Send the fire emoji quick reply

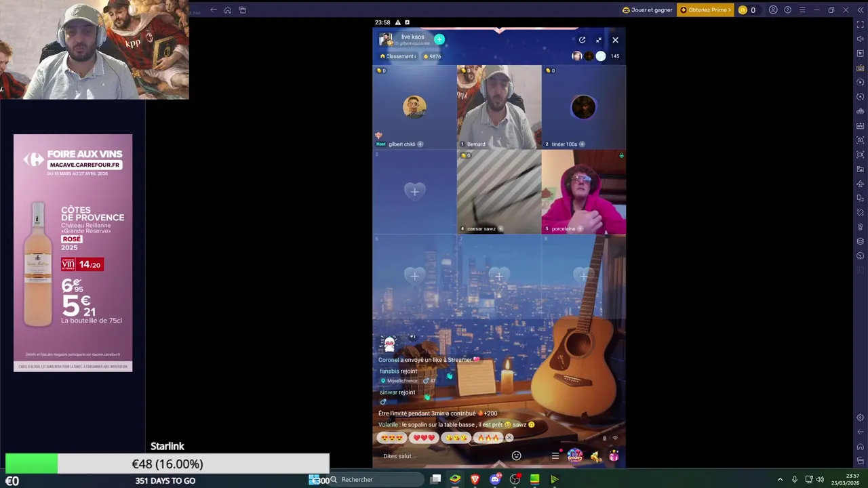coord(488,438)
